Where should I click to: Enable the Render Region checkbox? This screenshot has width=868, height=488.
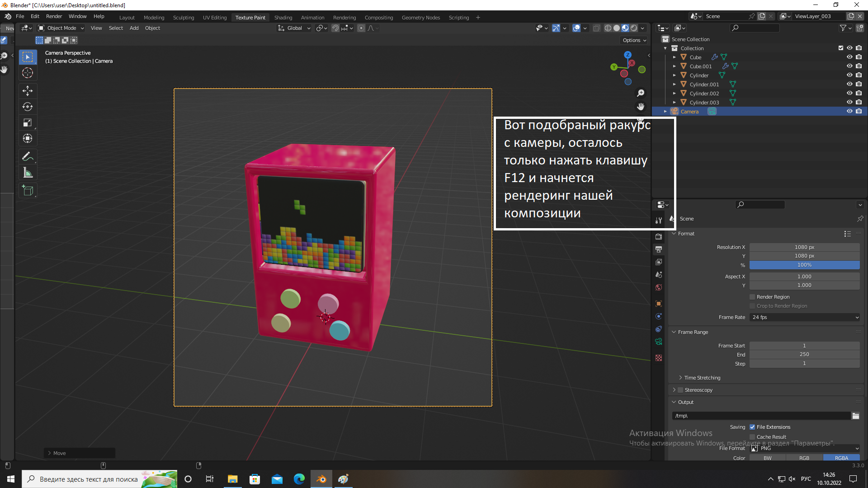[x=752, y=297]
